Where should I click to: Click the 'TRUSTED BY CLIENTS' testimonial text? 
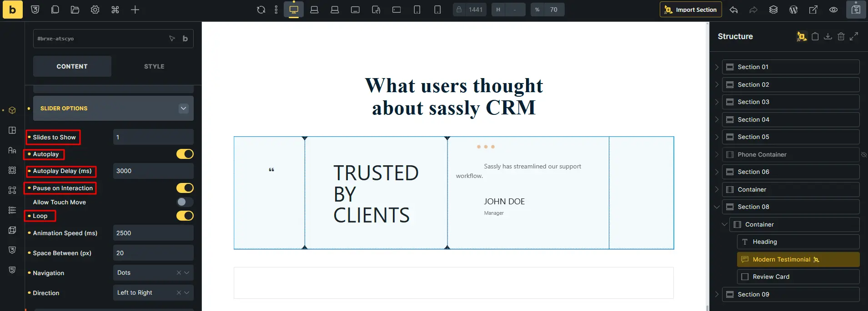[x=376, y=194]
